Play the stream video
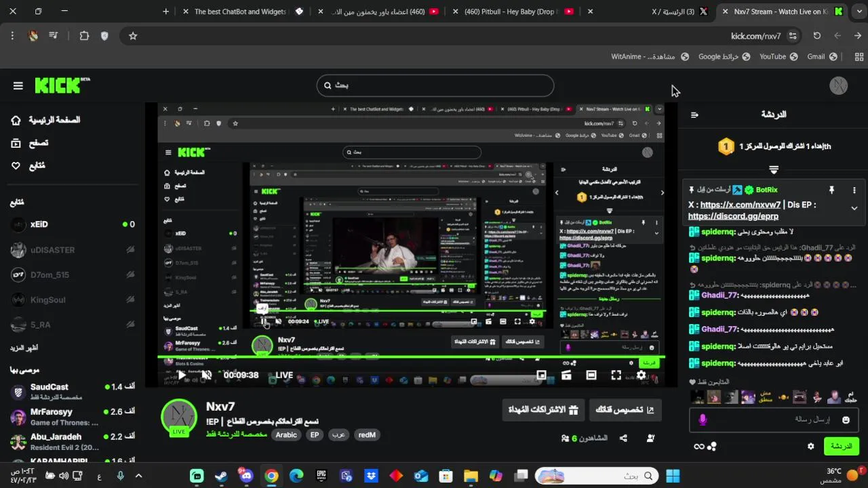Viewport: 868px width, 488px height. tap(180, 375)
